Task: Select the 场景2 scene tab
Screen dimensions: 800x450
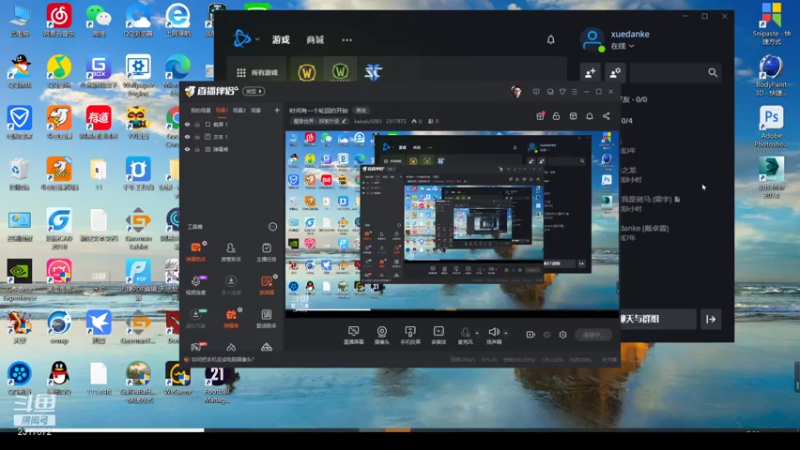Action: pyautogui.click(x=239, y=110)
